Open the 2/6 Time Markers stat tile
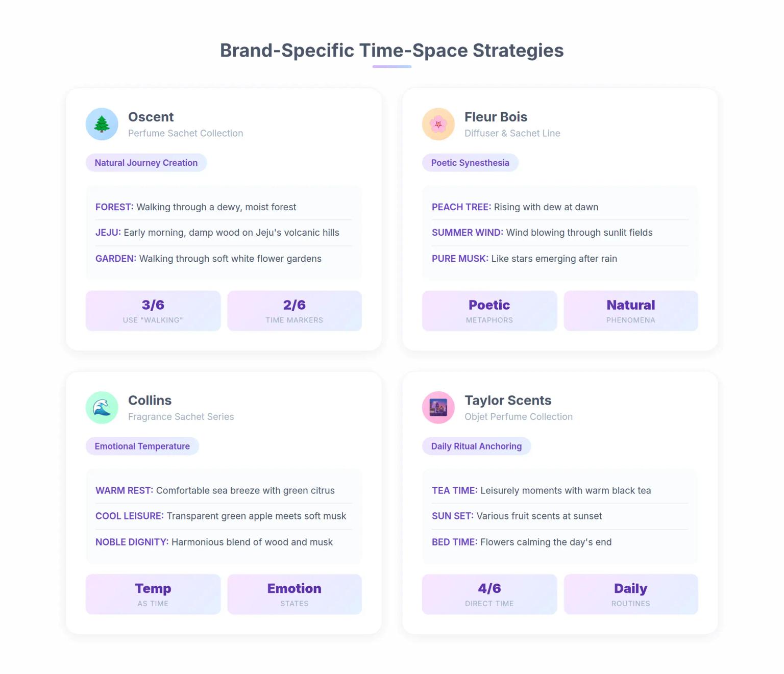The image size is (784, 674). (x=295, y=311)
